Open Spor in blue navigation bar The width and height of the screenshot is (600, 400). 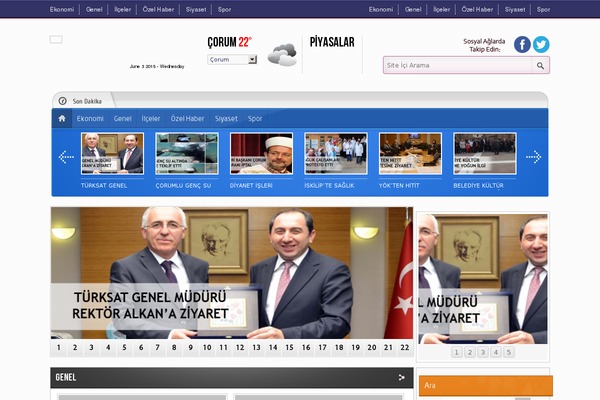point(255,119)
